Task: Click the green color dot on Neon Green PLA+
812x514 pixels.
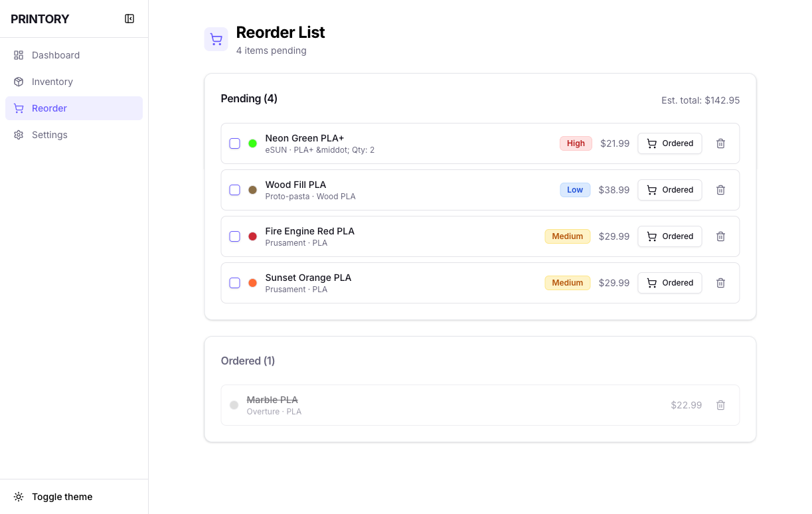Action: tap(252, 143)
